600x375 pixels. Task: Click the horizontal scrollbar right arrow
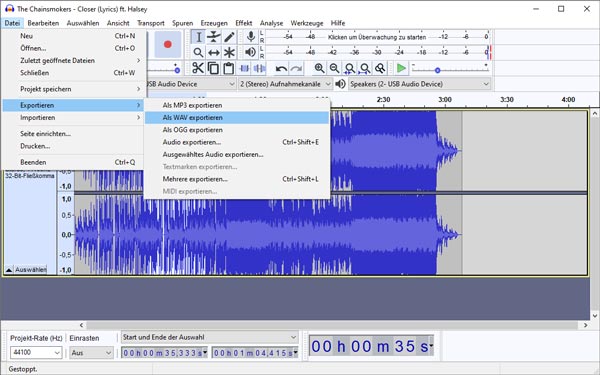(x=585, y=325)
